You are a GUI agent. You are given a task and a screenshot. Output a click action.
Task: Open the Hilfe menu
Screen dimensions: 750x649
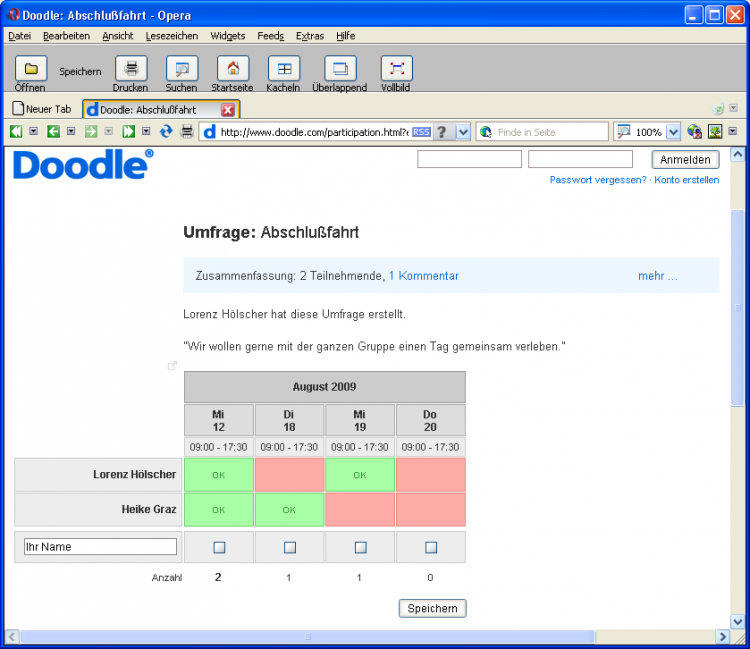point(345,36)
